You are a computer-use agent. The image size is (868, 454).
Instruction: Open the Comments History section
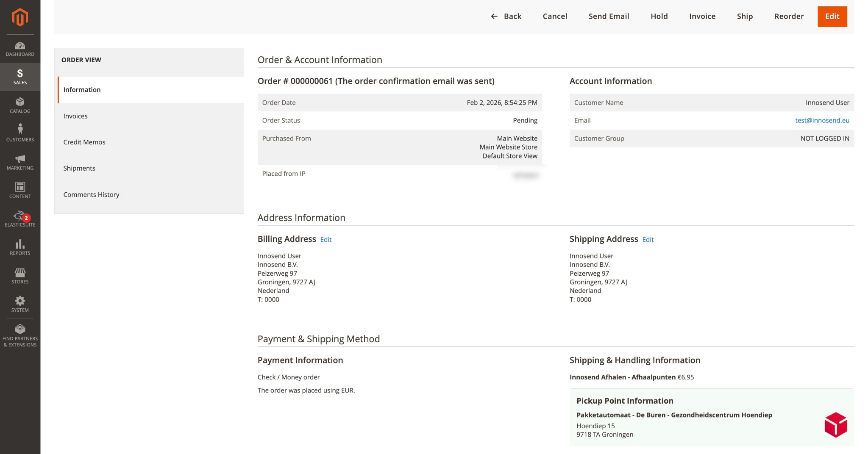point(91,194)
